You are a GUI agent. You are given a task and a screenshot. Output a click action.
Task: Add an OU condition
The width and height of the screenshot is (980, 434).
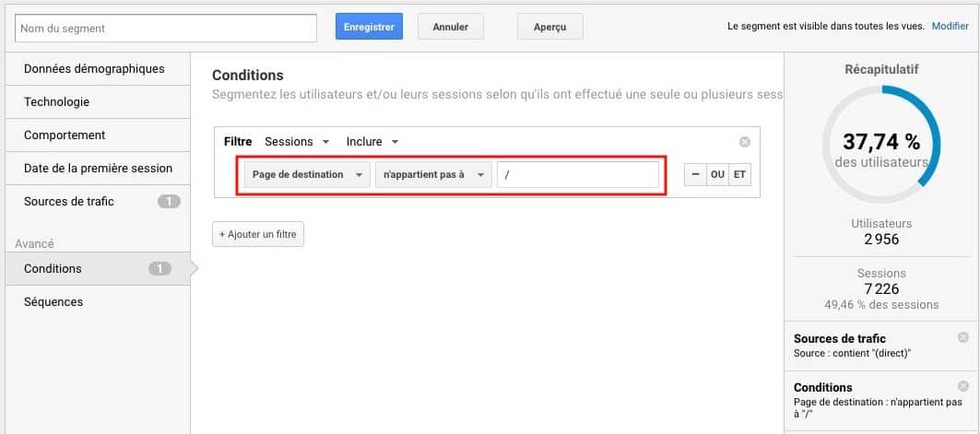pos(717,175)
